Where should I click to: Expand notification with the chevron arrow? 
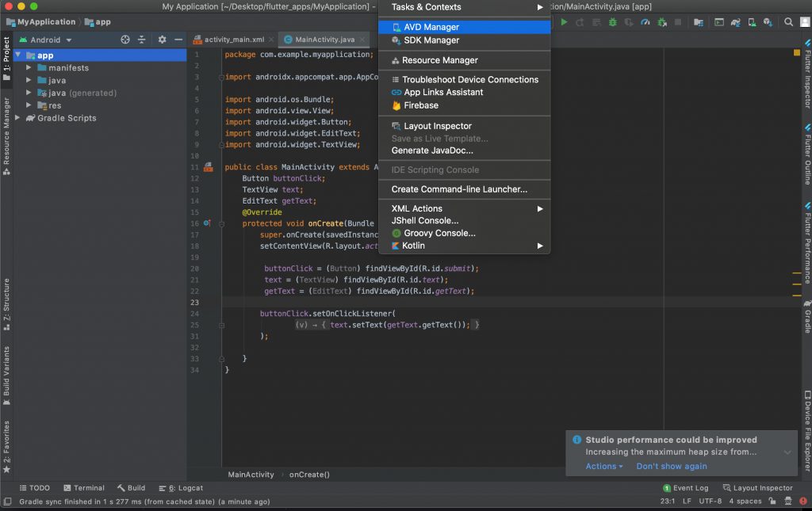[787, 452]
